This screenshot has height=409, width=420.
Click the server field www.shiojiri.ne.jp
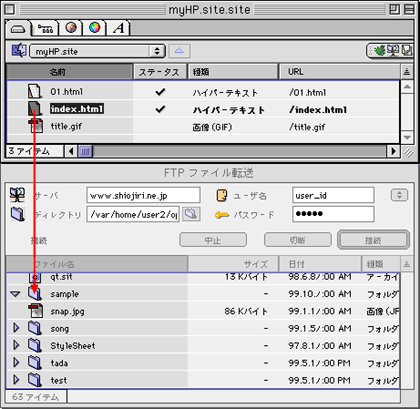[143, 195]
